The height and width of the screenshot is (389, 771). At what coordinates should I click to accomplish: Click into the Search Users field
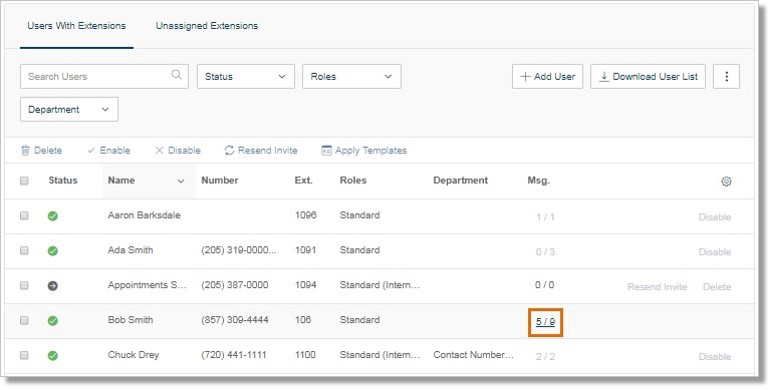[x=104, y=77]
